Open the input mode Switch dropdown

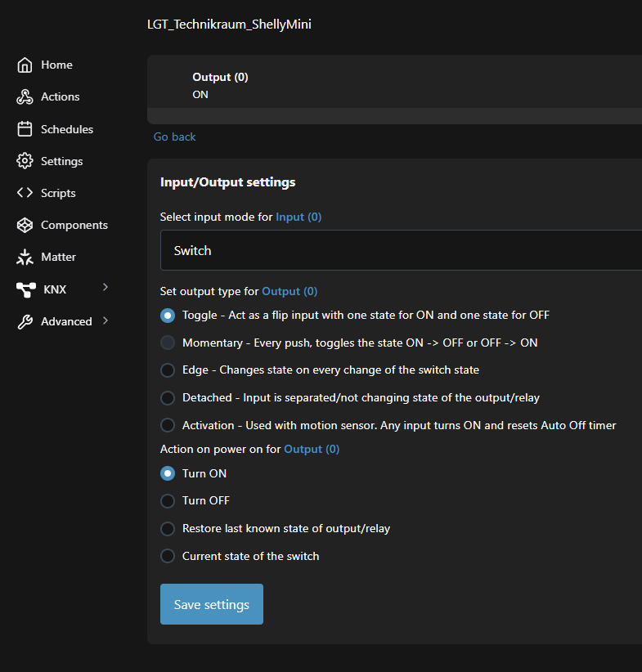(x=401, y=250)
